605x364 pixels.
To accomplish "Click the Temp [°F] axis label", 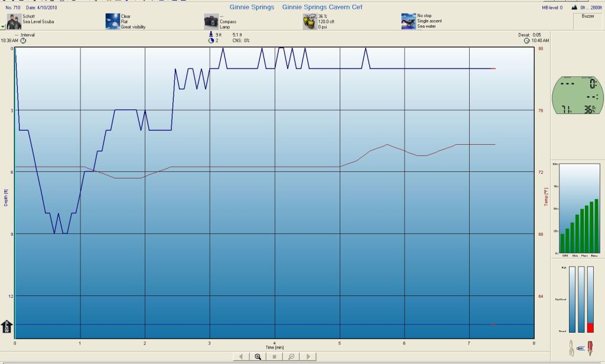I will point(546,197).
